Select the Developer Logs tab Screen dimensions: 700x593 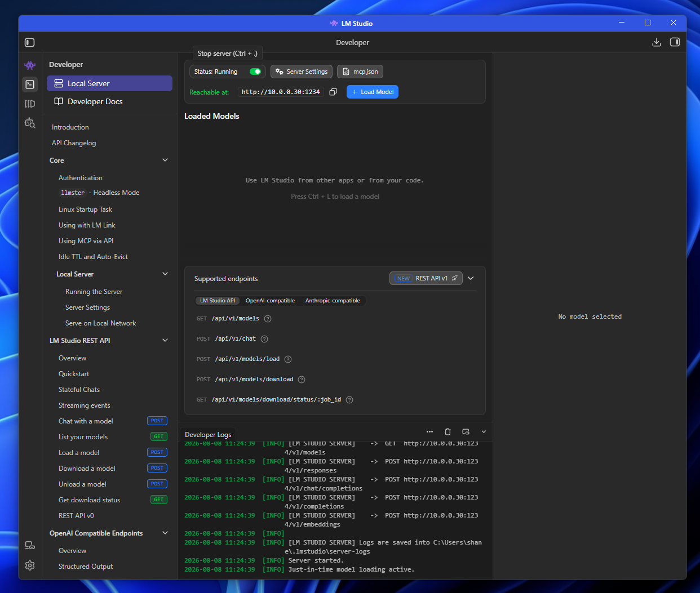point(208,435)
